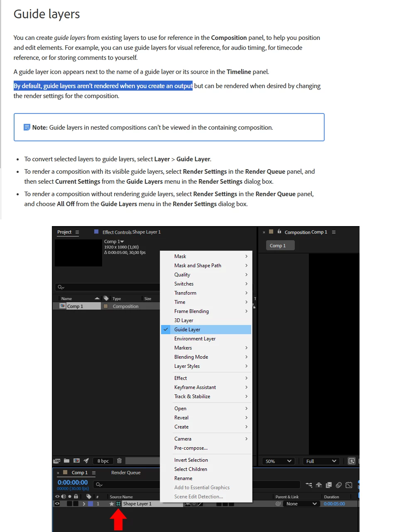
Task: Click the guide layer grid icon beside Shape Layer 1
Action: 118,504
